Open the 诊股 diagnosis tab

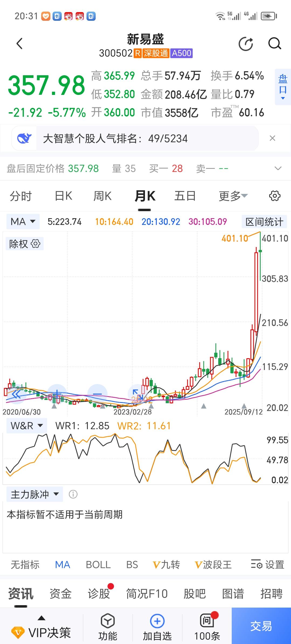pyautogui.click(x=99, y=594)
